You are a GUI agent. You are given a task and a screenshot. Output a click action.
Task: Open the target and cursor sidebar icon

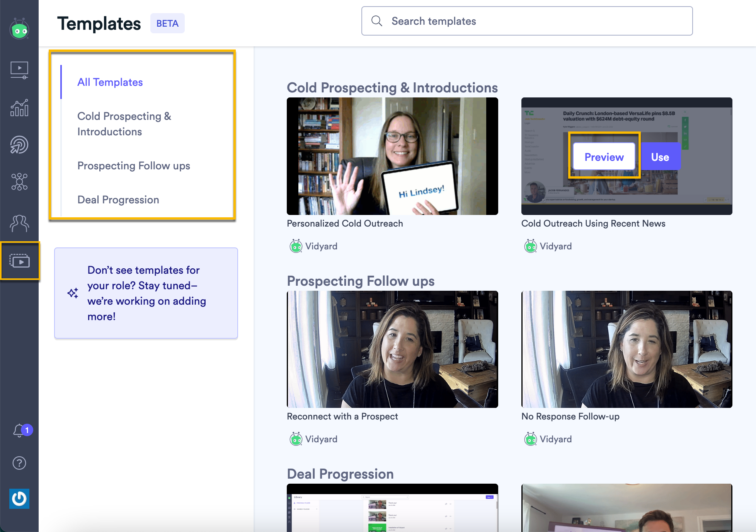pyautogui.click(x=19, y=145)
